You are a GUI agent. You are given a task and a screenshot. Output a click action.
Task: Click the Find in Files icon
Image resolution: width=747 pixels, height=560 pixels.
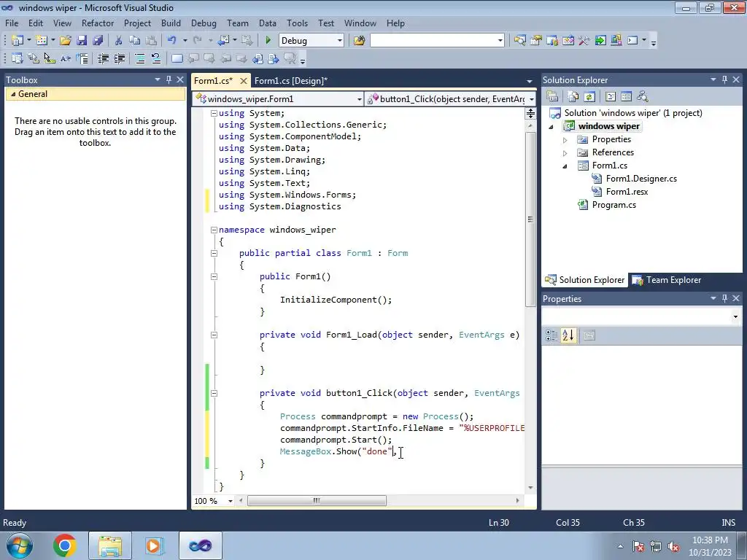(x=359, y=41)
